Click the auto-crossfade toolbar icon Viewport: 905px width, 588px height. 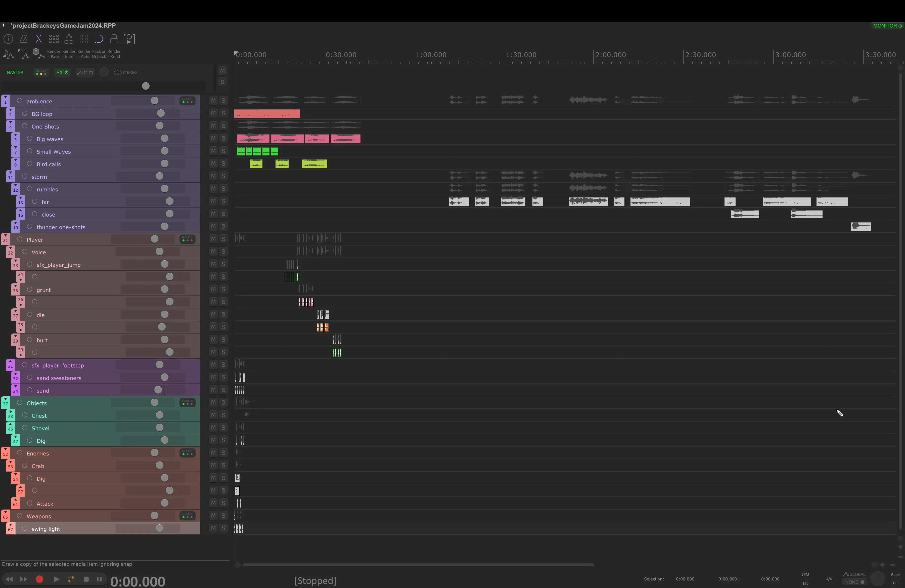pyautogui.click(x=38, y=39)
